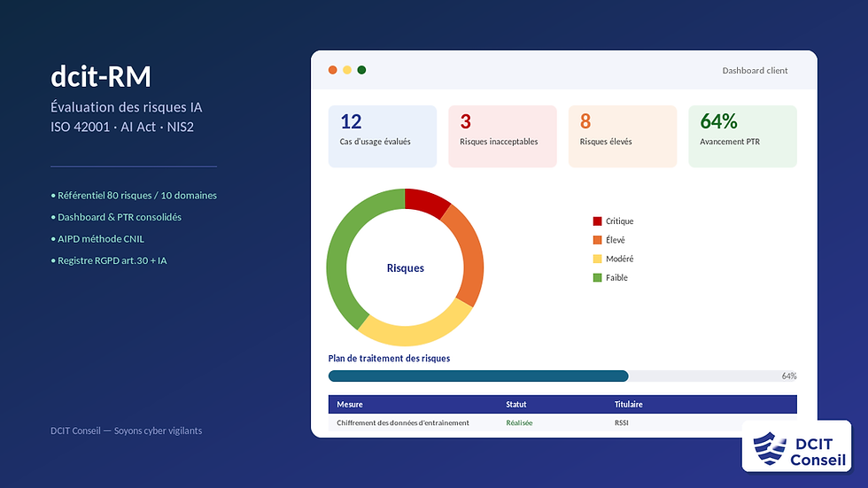Click the 64% value beside progress bar
This screenshot has width=868, height=488.
click(x=789, y=376)
